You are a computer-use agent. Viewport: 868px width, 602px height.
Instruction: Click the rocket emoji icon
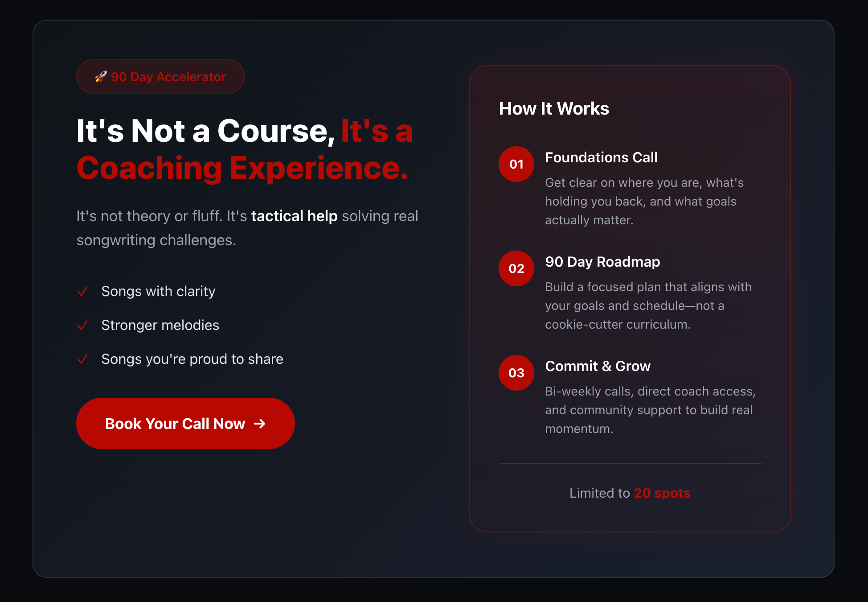(x=101, y=77)
